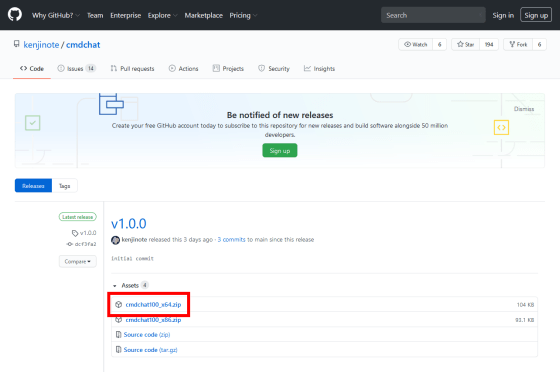Open the Pull requests tab
The image size is (560, 372).
[x=132, y=69]
